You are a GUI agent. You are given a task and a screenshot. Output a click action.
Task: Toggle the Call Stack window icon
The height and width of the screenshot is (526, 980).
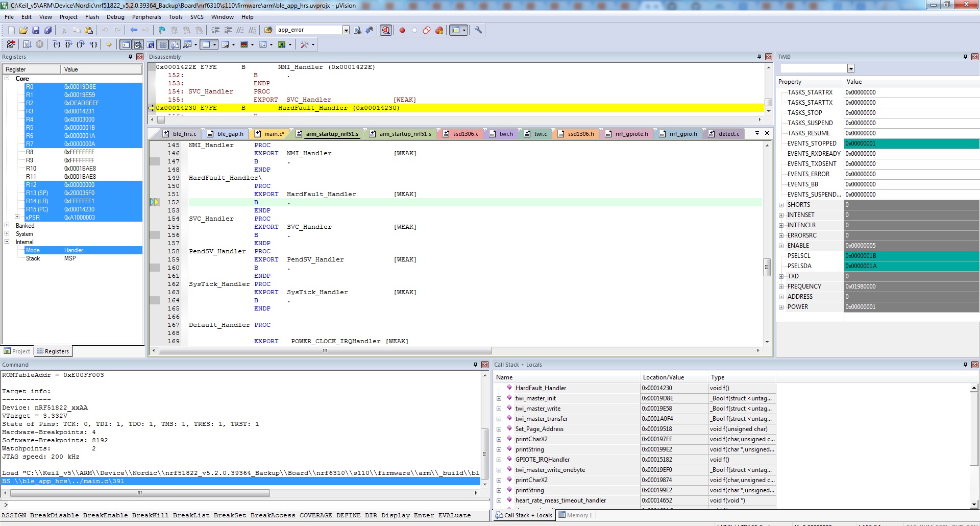[175, 44]
